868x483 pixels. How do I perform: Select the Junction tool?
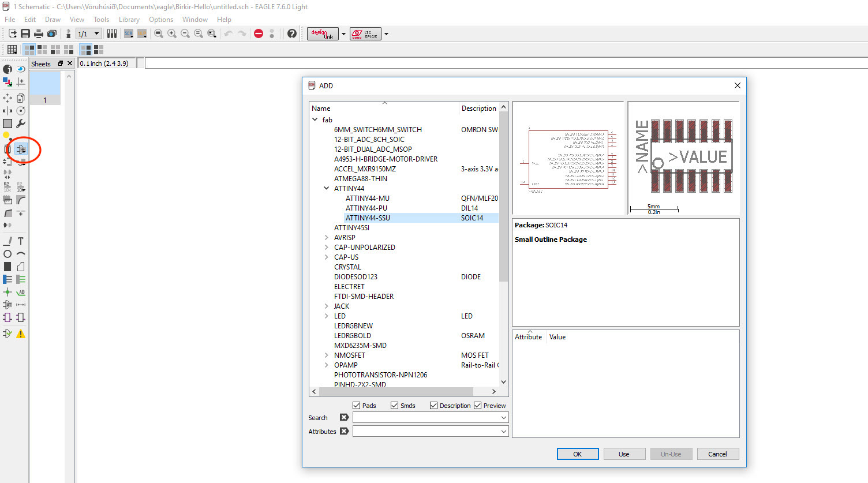click(8, 292)
